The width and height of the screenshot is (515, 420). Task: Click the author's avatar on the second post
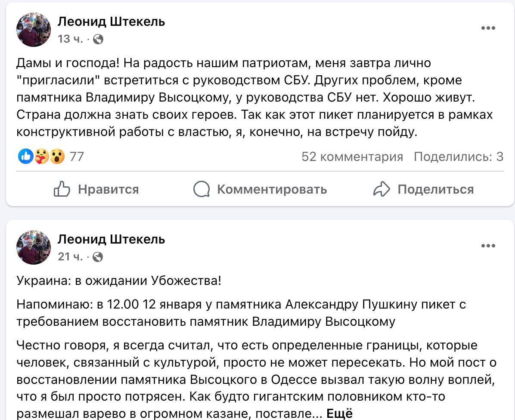(x=34, y=247)
